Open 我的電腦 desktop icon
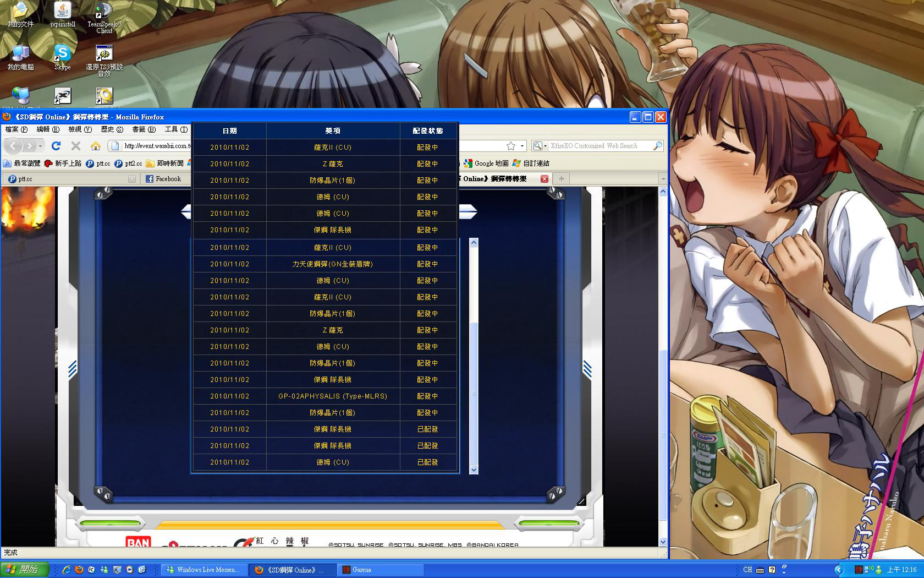The width and height of the screenshot is (924, 578). [x=20, y=58]
